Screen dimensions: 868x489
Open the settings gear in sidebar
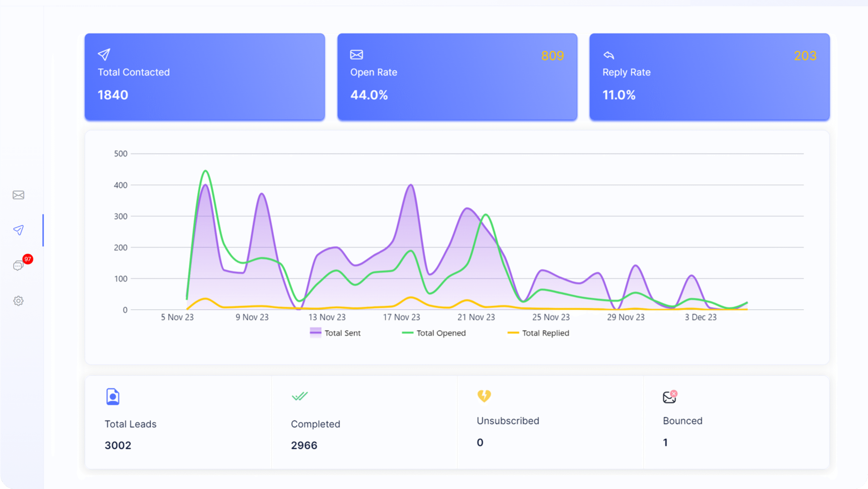point(18,301)
